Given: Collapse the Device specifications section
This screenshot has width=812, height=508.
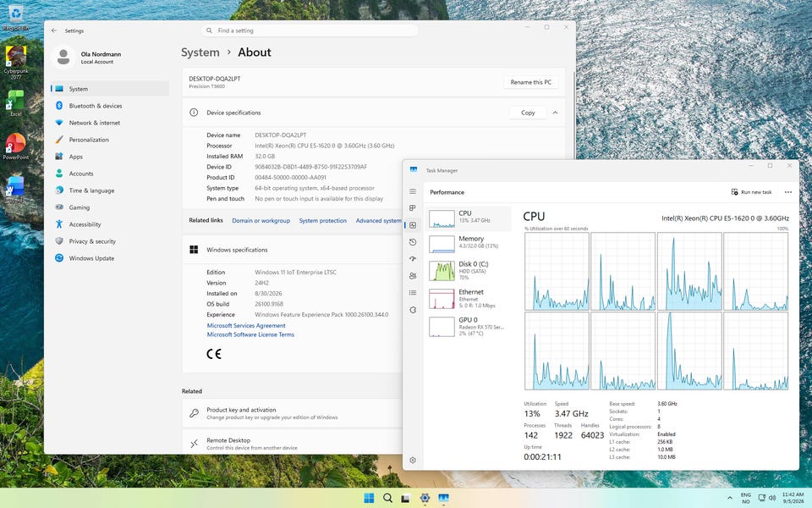Looking at the screenshot, I should point(555,113).
